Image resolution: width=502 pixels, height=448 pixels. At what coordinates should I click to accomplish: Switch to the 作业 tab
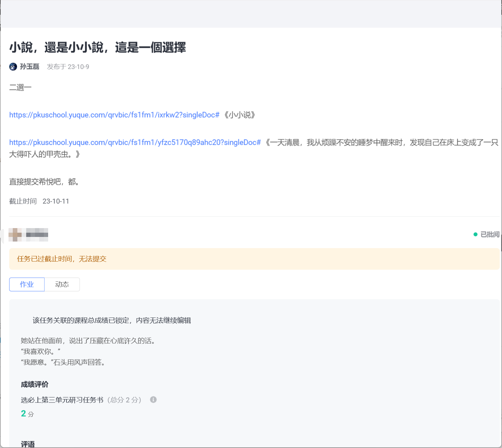pos(27,284)
